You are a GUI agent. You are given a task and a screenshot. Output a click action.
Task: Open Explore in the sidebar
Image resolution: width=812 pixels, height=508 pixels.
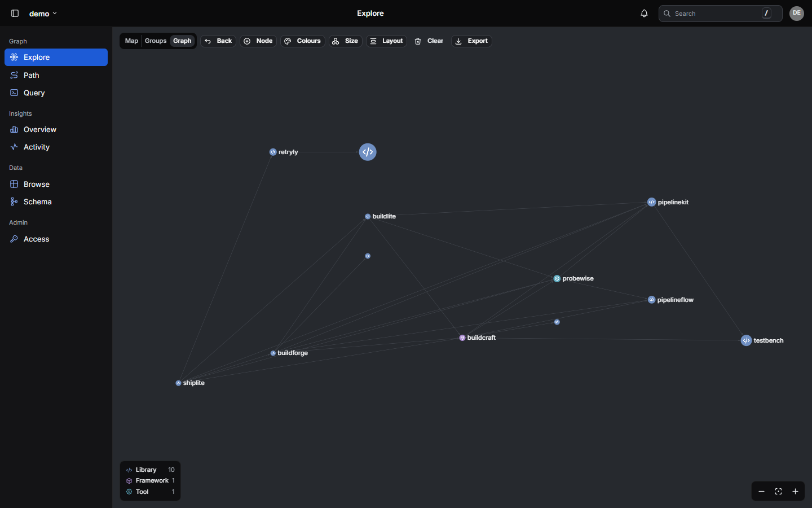(x=56, y=57)
